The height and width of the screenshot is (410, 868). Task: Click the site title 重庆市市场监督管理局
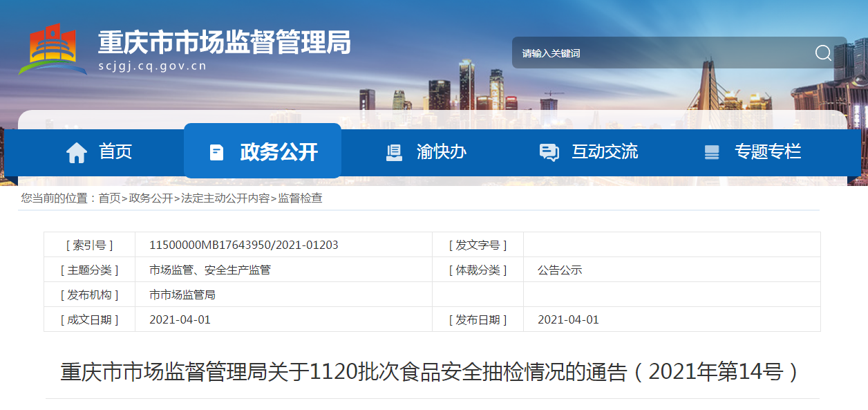click(x=225, y=43)
